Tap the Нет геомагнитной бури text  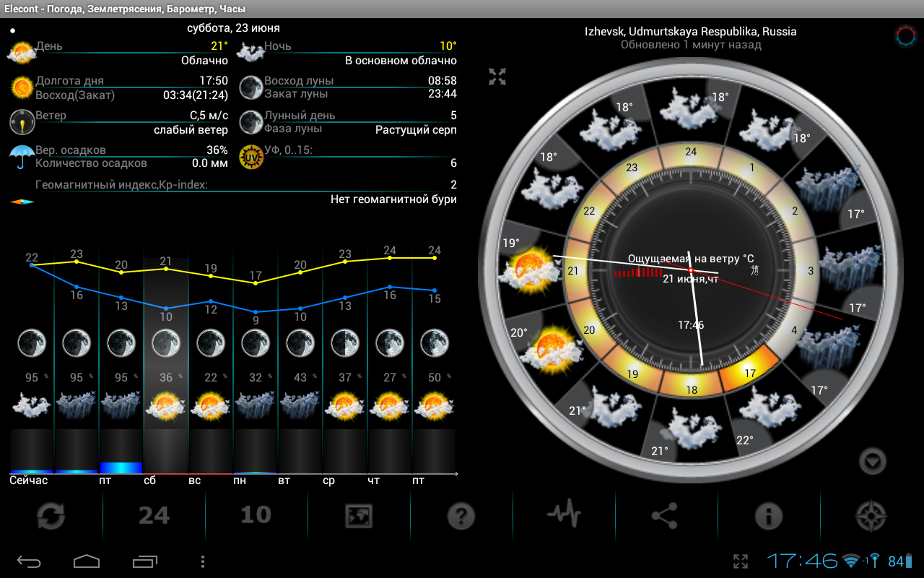[393, 199]
